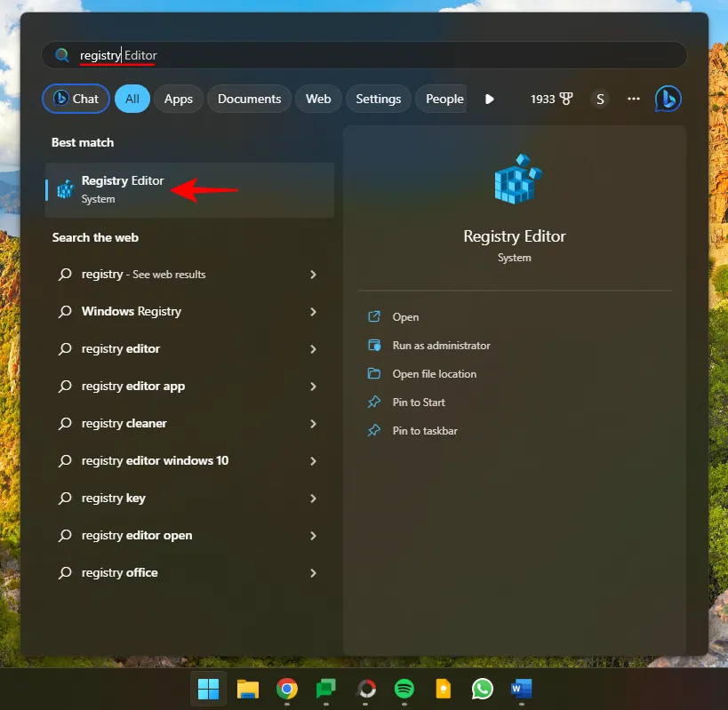This screenshot has height=710, width=728.
Task: Open Bing Chat icon at top right
Action: 668,99
